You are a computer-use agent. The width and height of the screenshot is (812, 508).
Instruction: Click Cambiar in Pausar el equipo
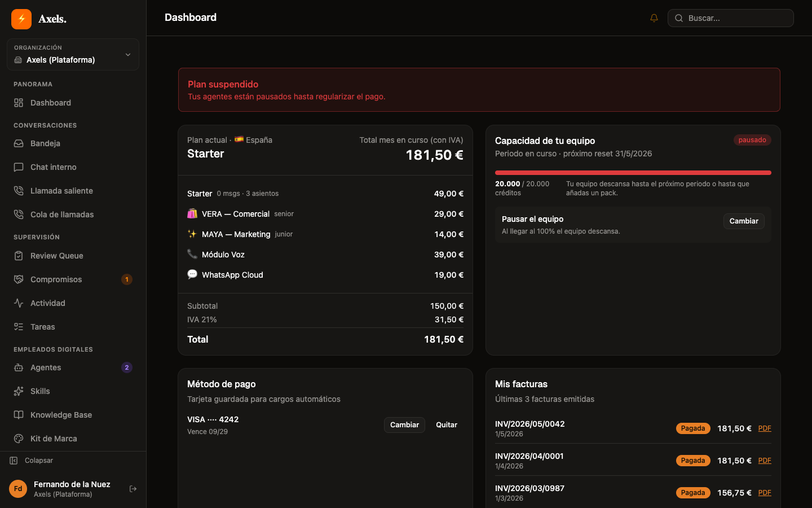click(744, 221)
